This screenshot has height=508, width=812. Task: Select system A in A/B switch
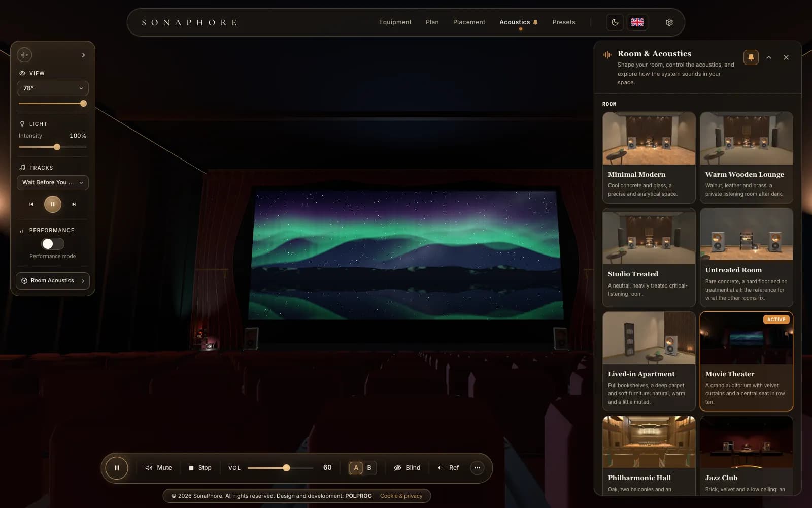356,468
